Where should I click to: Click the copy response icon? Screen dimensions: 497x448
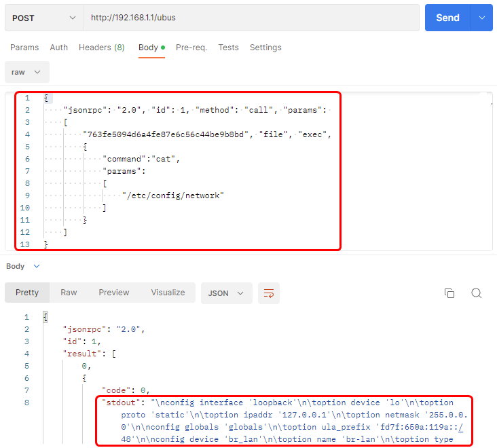[449, 293]
